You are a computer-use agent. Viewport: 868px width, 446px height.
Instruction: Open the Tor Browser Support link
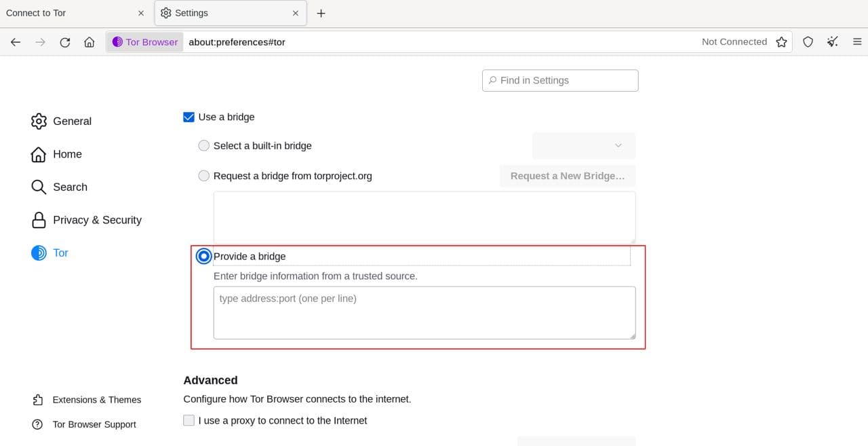point(94,424)
